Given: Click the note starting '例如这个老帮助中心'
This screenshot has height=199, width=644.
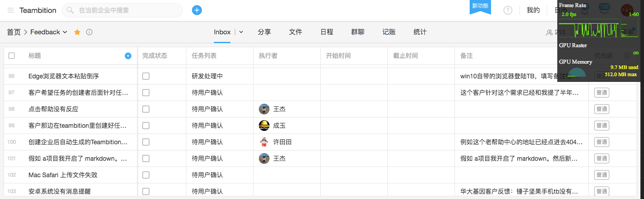Looking at the screenshot, I should (521, 142).
